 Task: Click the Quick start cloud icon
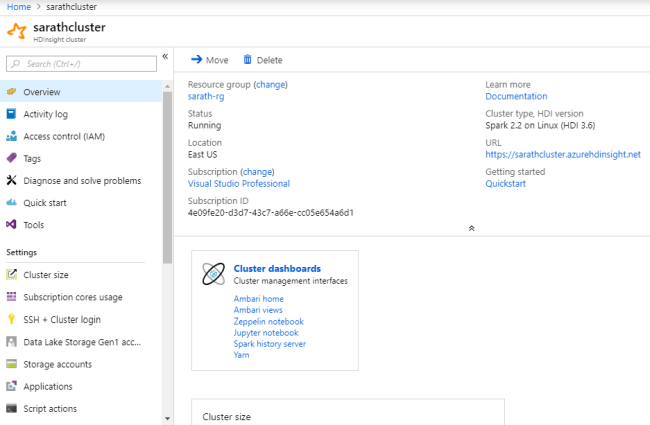point(12,203)
